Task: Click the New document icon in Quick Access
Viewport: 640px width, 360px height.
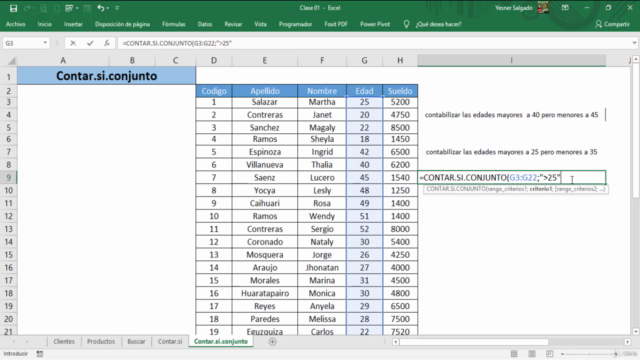Action: (57, 8)
